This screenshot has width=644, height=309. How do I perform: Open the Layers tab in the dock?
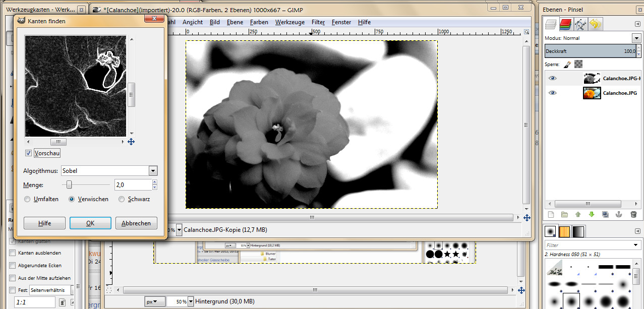point(551,24)
